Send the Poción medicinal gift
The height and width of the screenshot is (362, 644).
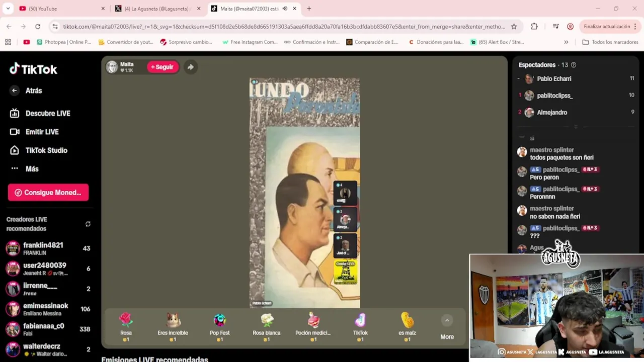(313, 327)
